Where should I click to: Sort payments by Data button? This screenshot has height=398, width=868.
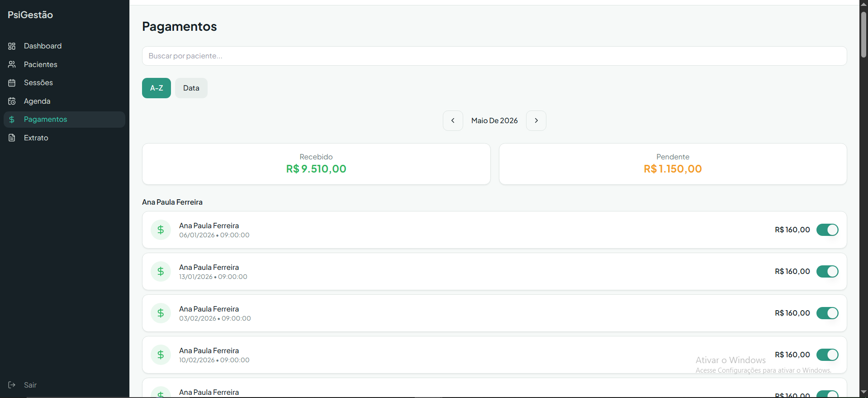[191, 88]
